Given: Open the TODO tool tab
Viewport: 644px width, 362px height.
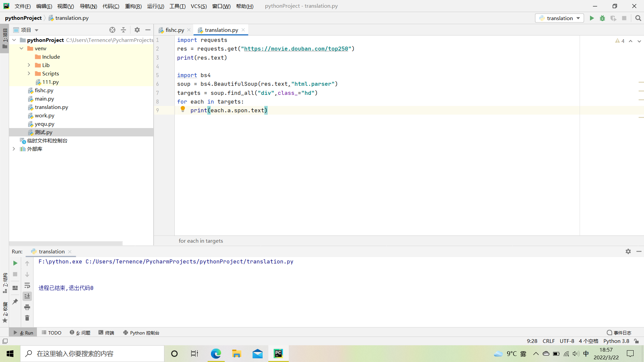Looking at the screenshot, I should tap(52, 333).
